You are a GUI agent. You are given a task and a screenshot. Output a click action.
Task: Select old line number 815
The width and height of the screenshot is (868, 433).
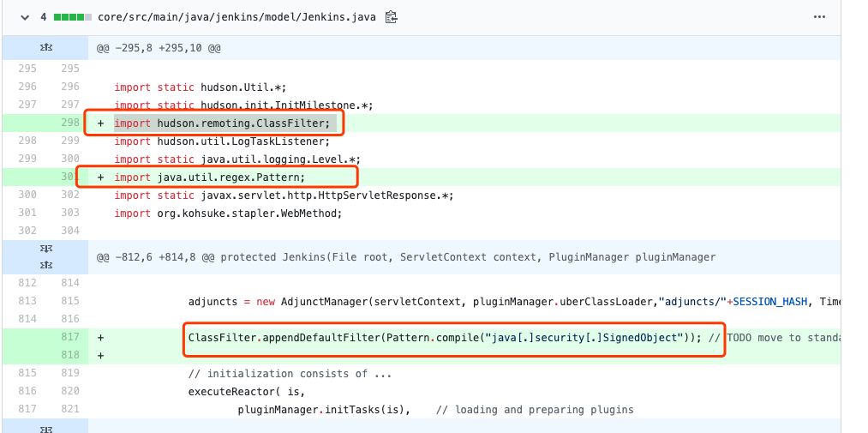click(27, 374)
